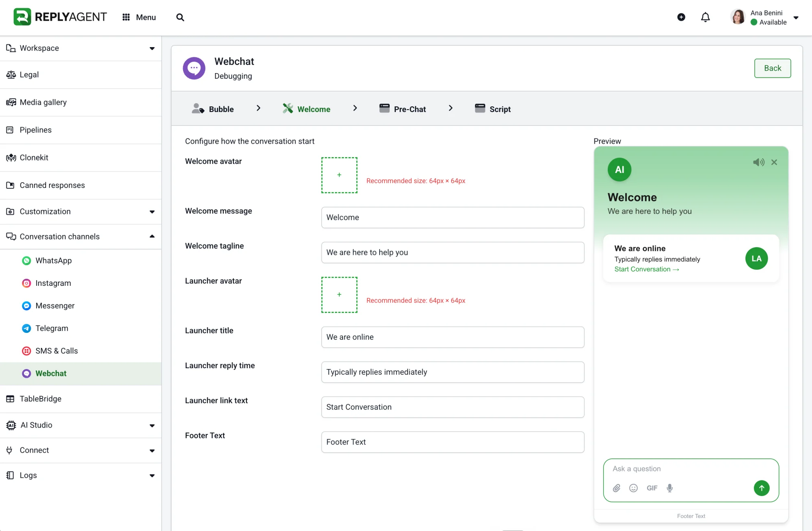Send the message with green arrow
This screenshot has width=812, height=531.
click(762, 488)
